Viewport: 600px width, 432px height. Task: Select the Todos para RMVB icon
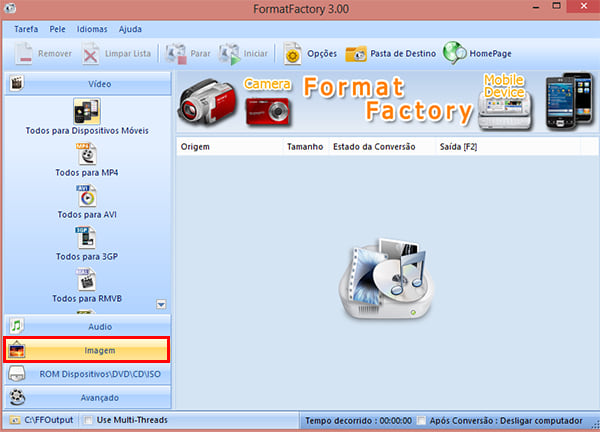click(86, 279)
